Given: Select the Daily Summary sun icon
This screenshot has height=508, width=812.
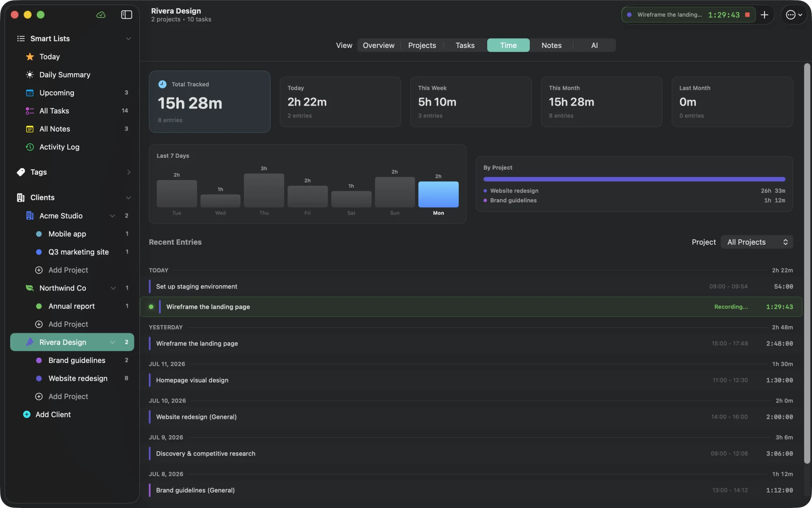Looking at the screenshot, I should 30,75.
